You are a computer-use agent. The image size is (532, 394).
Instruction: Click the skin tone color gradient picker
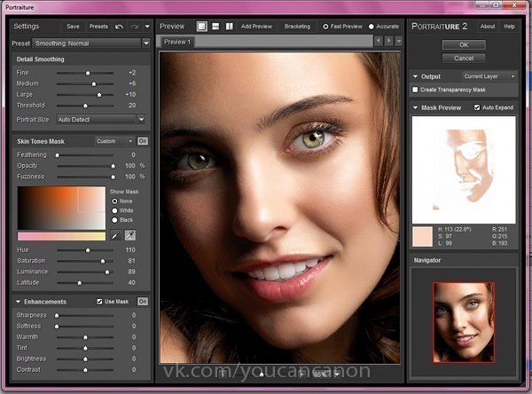[61, 207]
